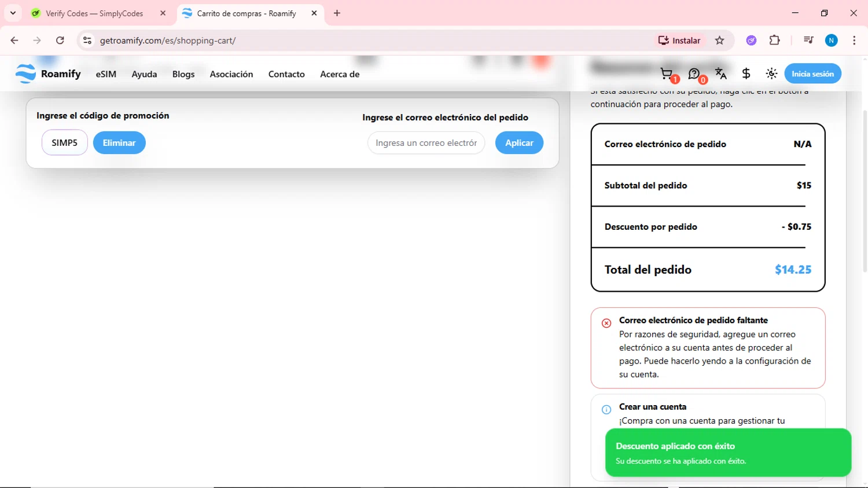Click the purple extension icon in toolbar
Screen dimensions: 868x488
pos(751,40)
